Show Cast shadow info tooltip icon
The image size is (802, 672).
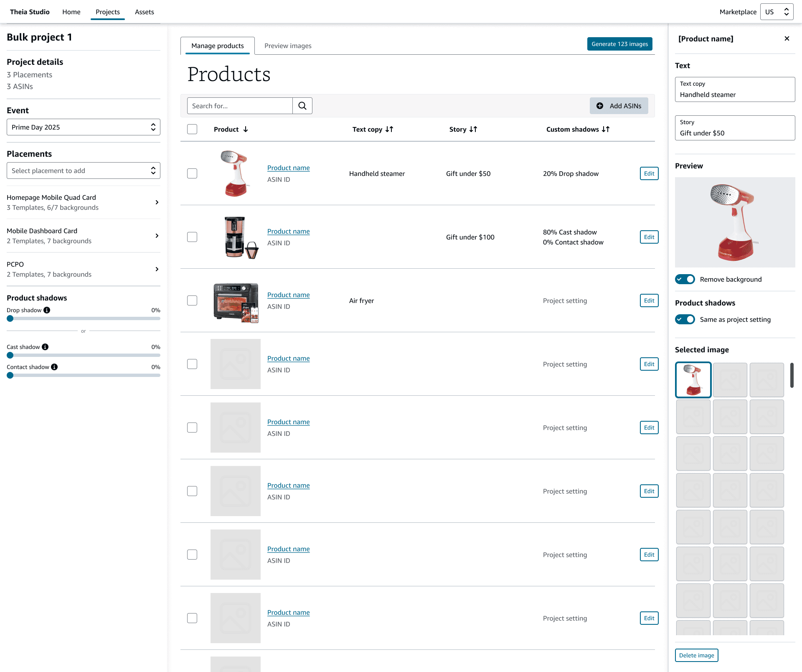point(45,347)
